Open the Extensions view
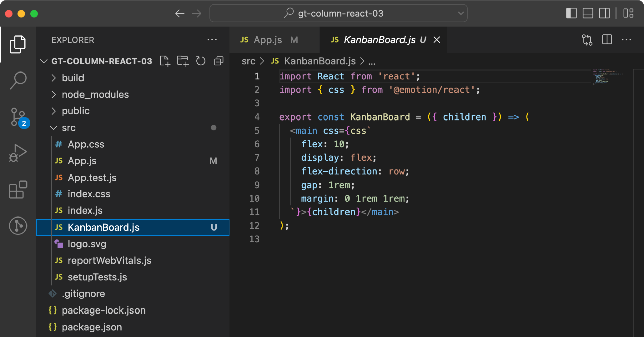Viewport: 644px width, 337px height. point(18,190)
